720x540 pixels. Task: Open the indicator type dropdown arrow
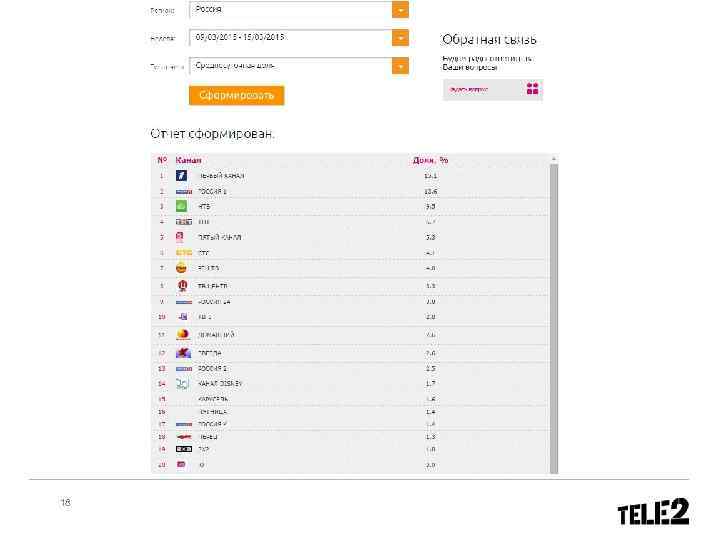click(x=400, y=66)
